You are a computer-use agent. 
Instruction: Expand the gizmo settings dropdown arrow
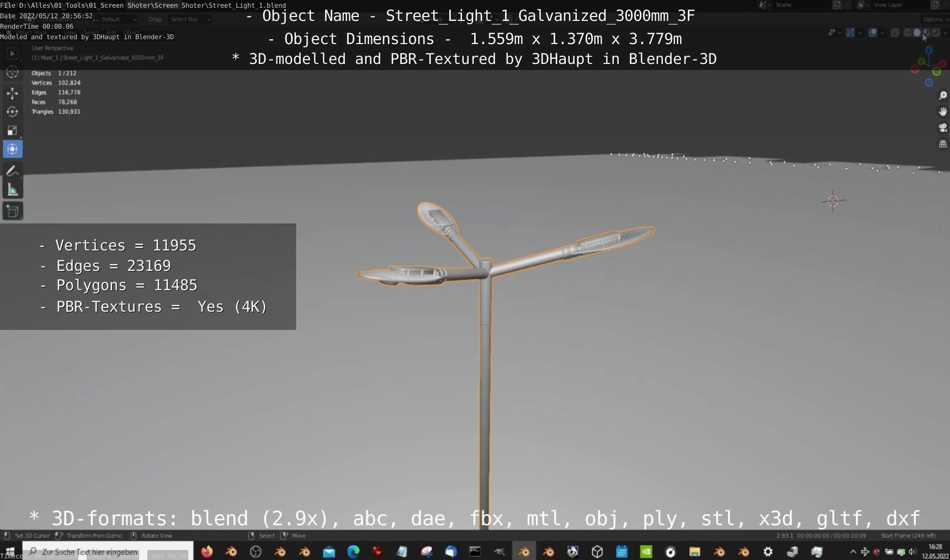(x=860, y=33)
